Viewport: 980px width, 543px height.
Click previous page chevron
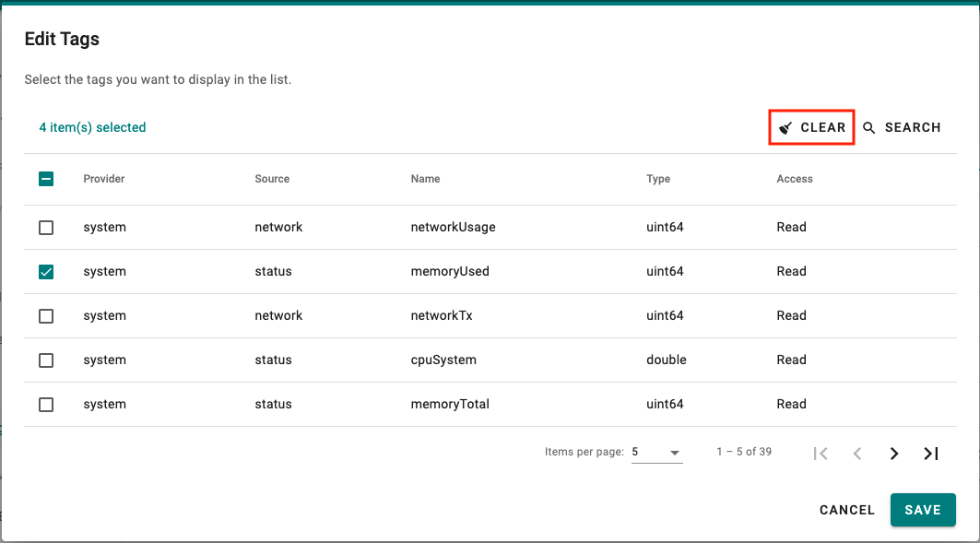(x=857, y=454)
